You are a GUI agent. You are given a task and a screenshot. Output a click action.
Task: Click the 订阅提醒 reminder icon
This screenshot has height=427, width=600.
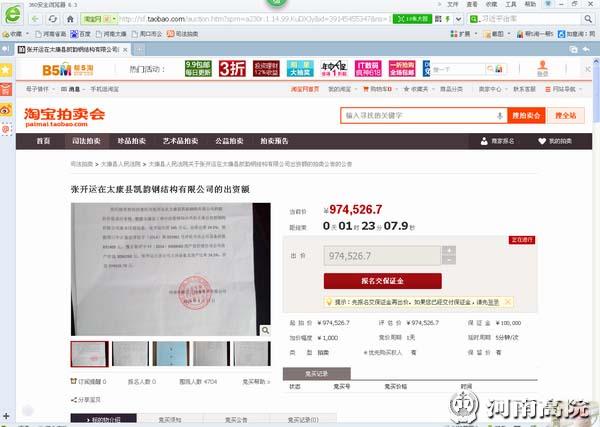(75, 381)
